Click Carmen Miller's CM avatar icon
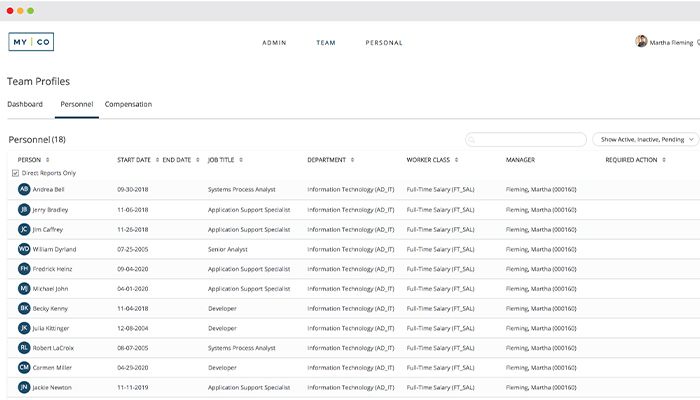The width and height of the screenshot is (700, 400). 24,367
